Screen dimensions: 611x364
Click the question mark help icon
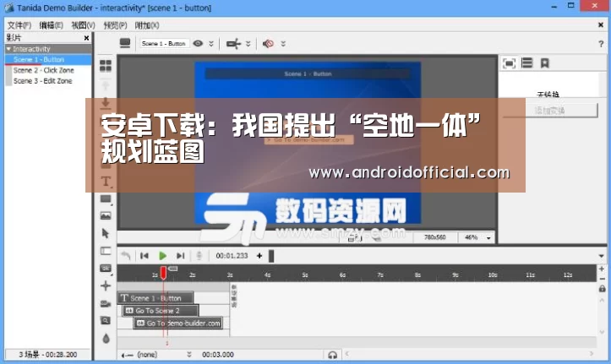point(601,44)
